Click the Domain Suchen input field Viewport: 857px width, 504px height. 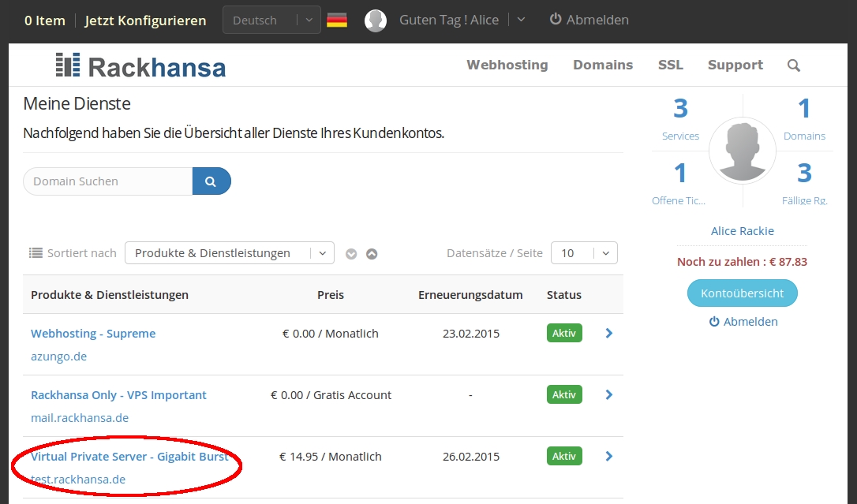pos(108,181)
